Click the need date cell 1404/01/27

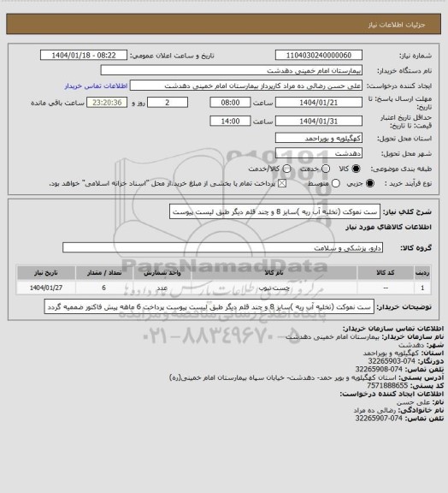46,288
